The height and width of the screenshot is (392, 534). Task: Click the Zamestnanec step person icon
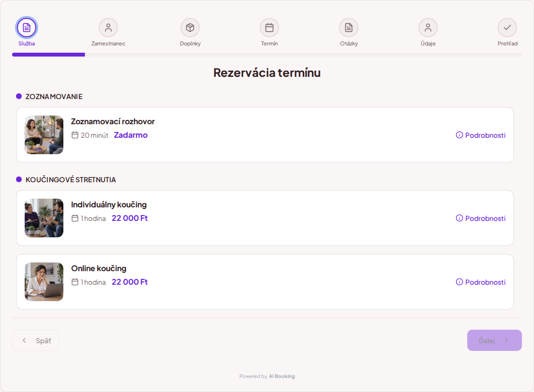pyautogui.click(x=108, y=28)
